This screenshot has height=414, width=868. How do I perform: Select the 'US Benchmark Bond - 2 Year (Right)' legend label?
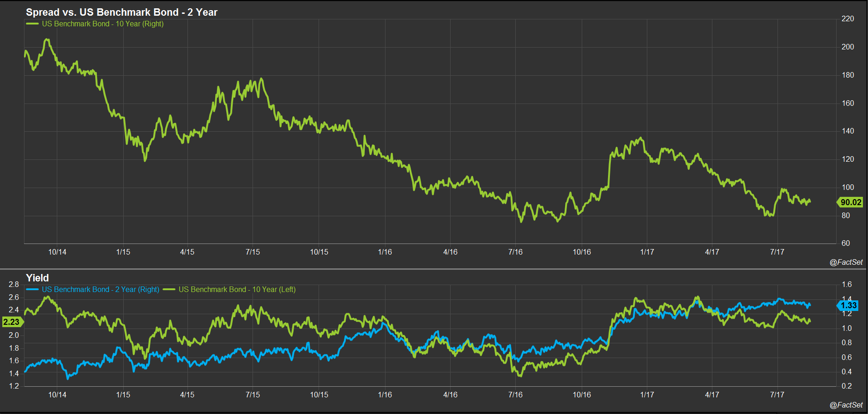click(101, 289)
